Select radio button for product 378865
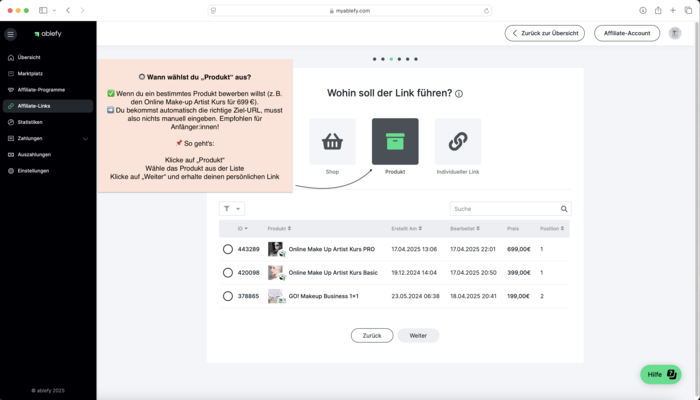The height and width of the screenshot is (400, 700). pos(228,296)
